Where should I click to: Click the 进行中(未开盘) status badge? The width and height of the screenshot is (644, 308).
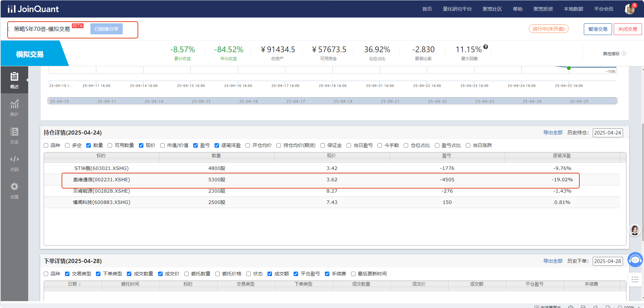(x=548, y=29)
